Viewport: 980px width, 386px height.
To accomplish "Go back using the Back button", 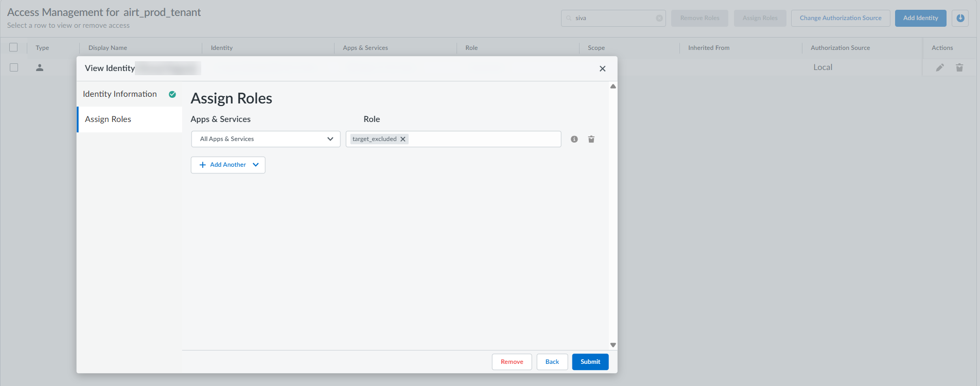I will click(x=552, y=362).
